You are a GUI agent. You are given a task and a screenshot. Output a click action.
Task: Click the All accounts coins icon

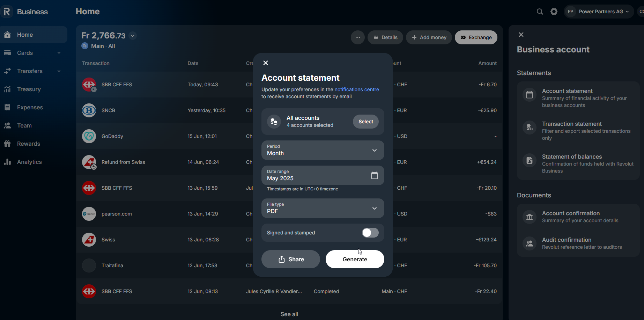click(274, 122)
